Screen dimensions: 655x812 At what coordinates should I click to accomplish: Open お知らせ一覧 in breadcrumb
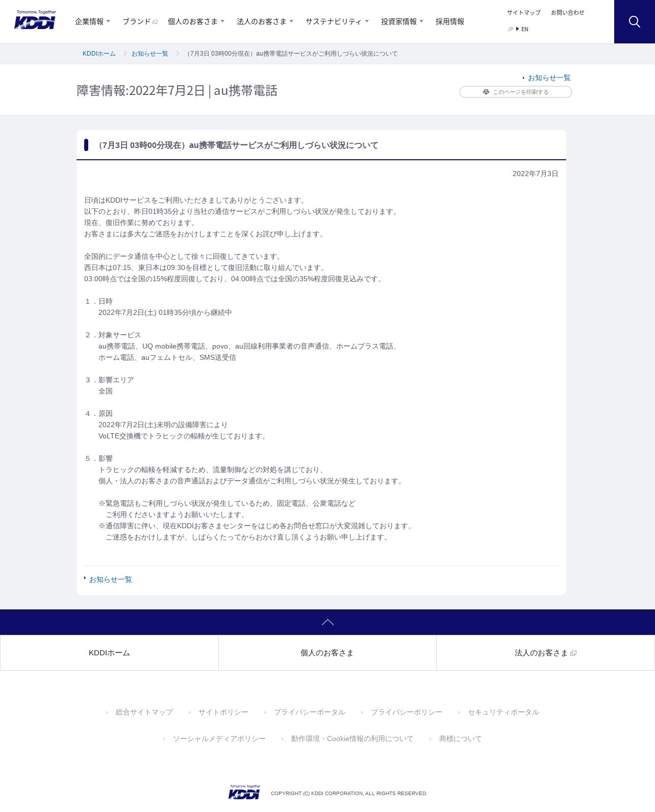(x=150, y=54)
